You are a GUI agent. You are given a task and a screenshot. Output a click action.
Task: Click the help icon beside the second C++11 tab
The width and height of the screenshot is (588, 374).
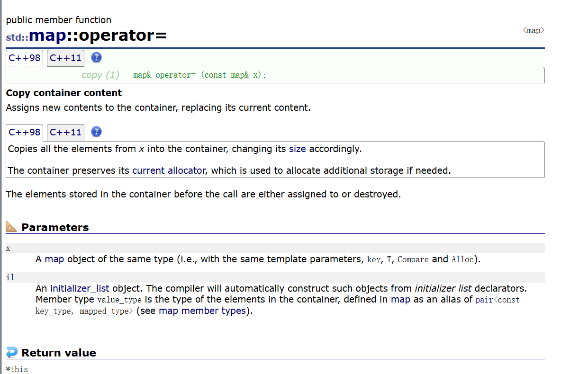coord(96,132)
